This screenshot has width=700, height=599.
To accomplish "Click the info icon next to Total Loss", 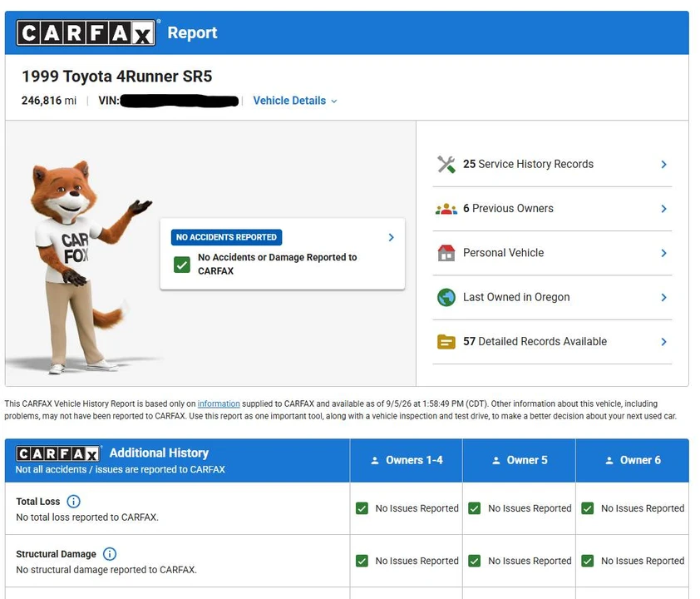I will 73,501.
